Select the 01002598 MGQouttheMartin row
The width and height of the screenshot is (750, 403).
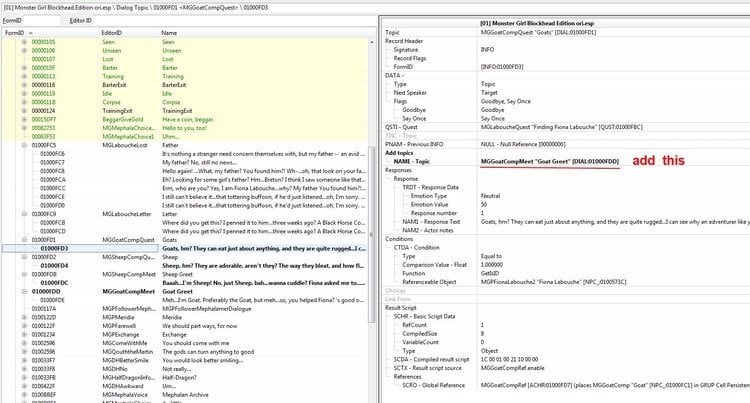point(185,352)
